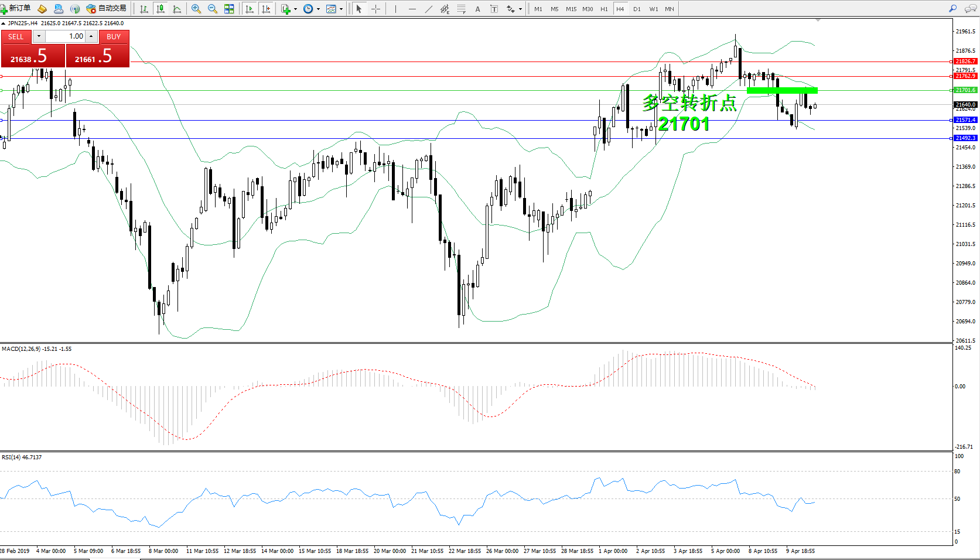980x560 pixels.
Task: Click the red BUY button
Action: coord(114,36)
